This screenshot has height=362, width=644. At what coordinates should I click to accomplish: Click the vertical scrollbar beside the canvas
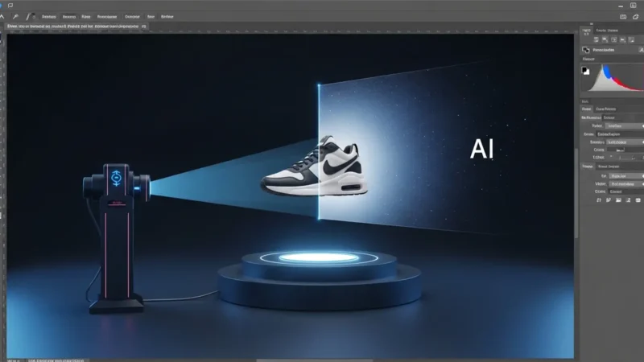(x=576, y=193)
